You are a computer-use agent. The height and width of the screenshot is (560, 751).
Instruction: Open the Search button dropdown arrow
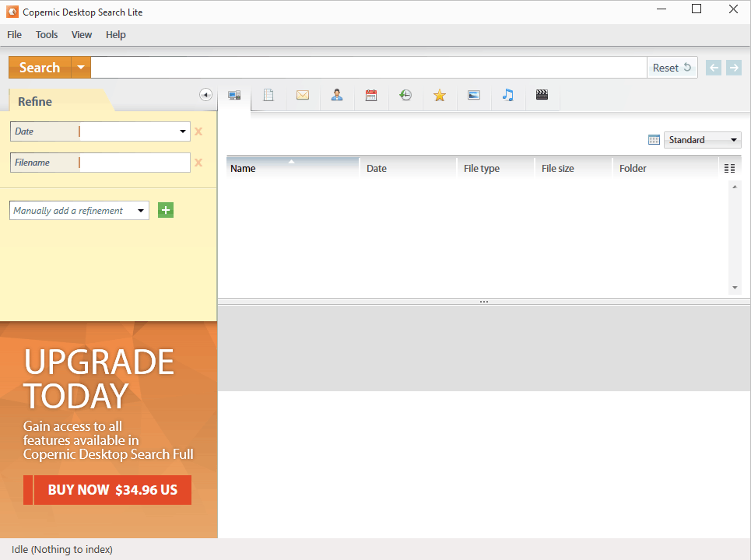81,68
